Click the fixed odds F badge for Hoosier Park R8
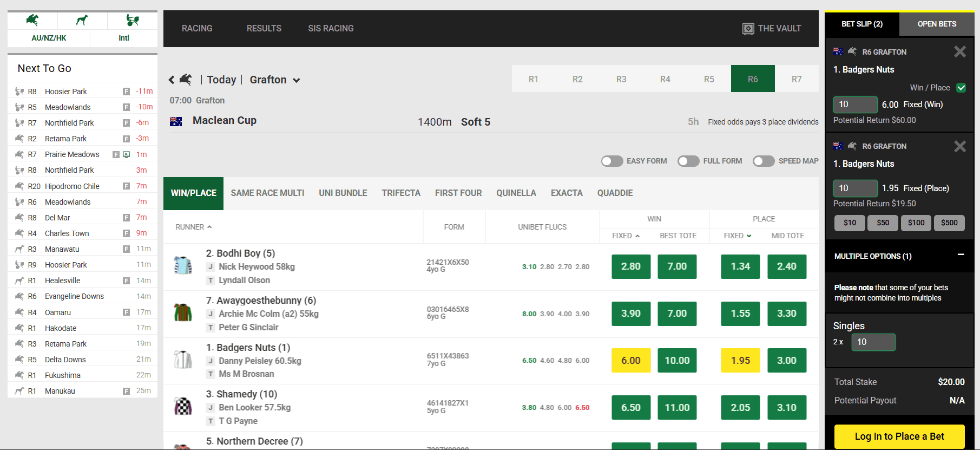 pyautogui.click(x=126, y=92)
